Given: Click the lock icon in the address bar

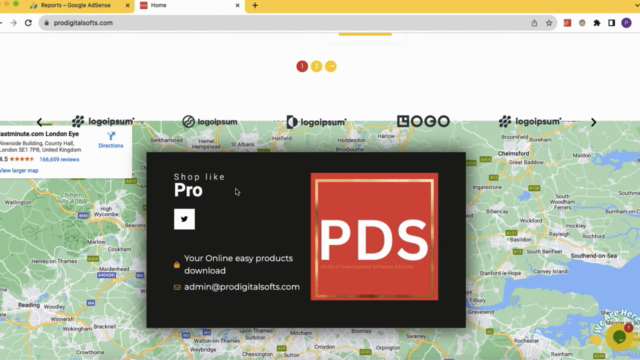Looking at the screenshot, I should click(47, 23).
